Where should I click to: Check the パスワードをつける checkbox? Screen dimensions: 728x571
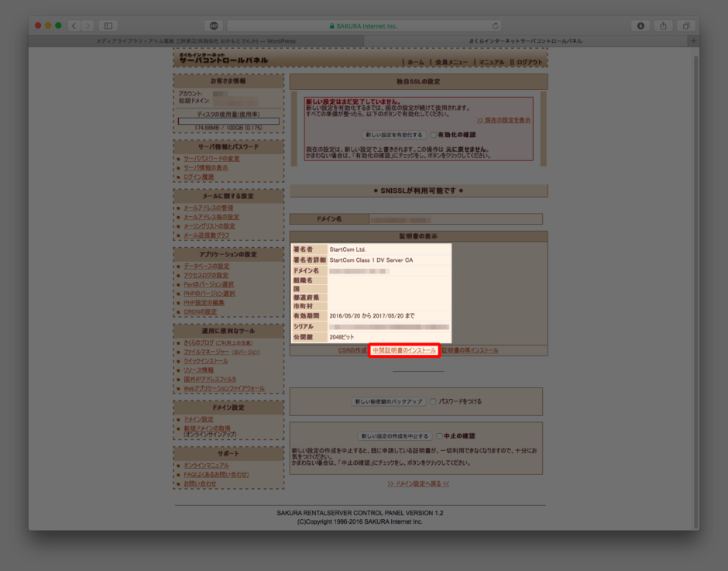tap(433, 402)
